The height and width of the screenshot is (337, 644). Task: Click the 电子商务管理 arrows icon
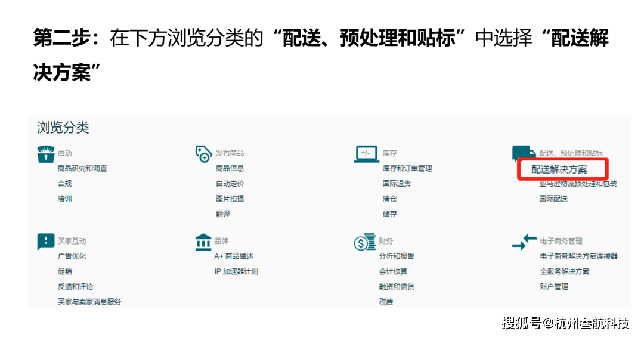[x=524, y=242]
